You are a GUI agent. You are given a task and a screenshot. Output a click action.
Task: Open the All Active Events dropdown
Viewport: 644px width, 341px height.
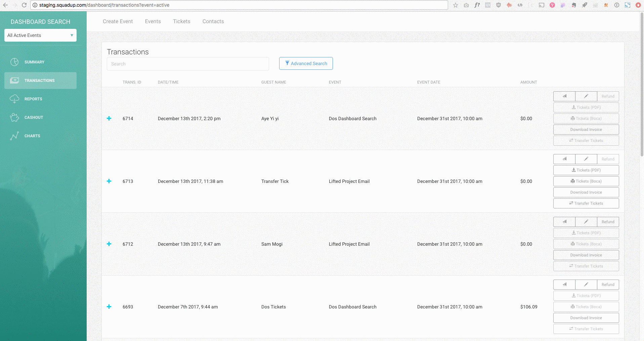(x=40, y=35)
